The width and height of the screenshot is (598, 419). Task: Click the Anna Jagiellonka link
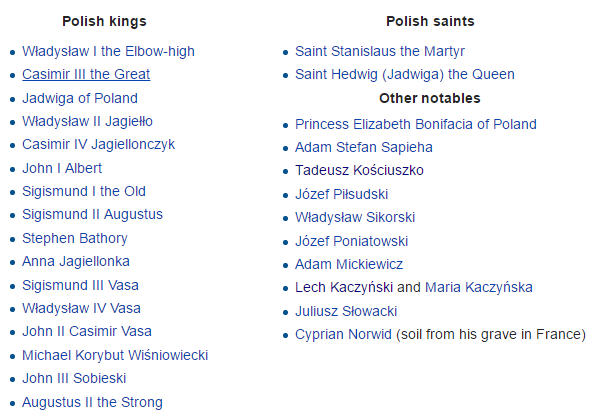(x=76, y=262)
